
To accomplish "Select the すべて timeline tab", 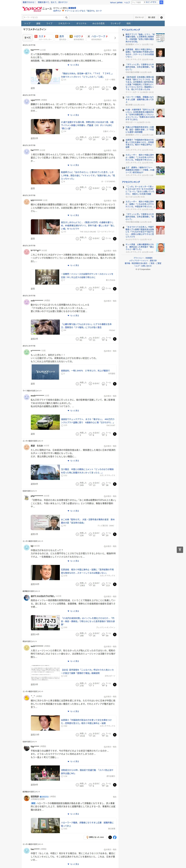I will tap(28, 38).
